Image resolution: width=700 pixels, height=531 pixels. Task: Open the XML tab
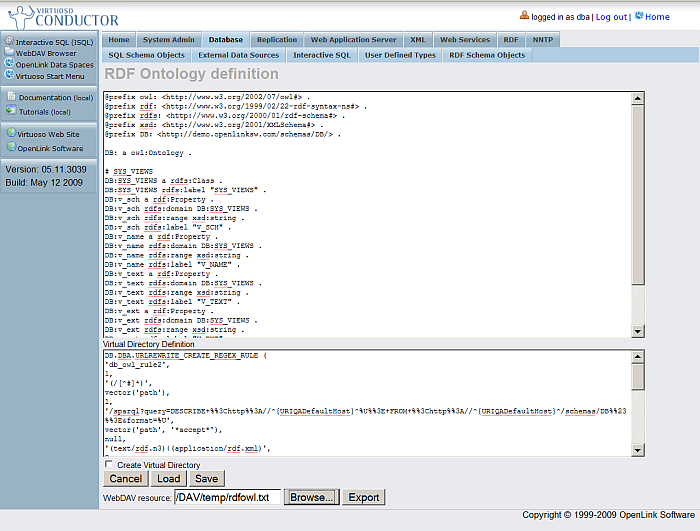tap(418, 40)
